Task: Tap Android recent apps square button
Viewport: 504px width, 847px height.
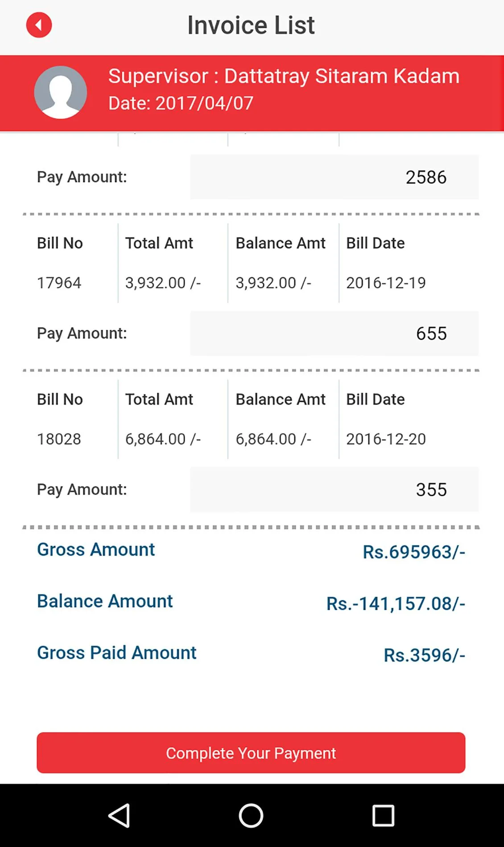Action: tap(384, 816)
